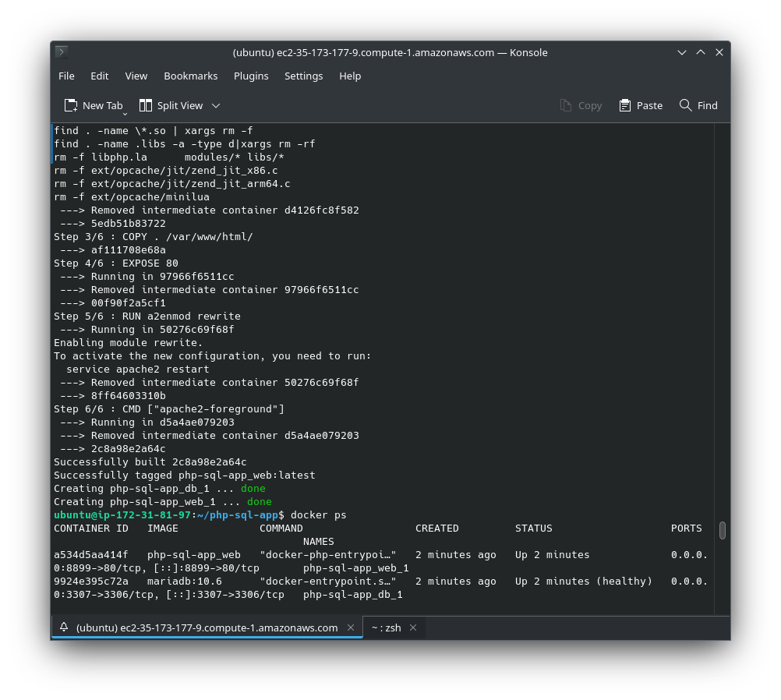Open the New Tab profile dropdown arrow
The height and width of the screenshot is (700, 781).
125,114
